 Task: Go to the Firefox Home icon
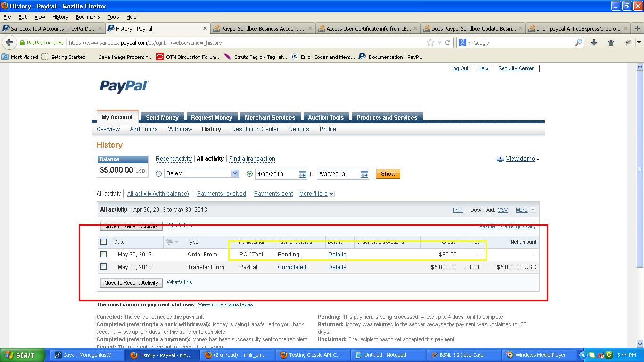pos(611,42)
